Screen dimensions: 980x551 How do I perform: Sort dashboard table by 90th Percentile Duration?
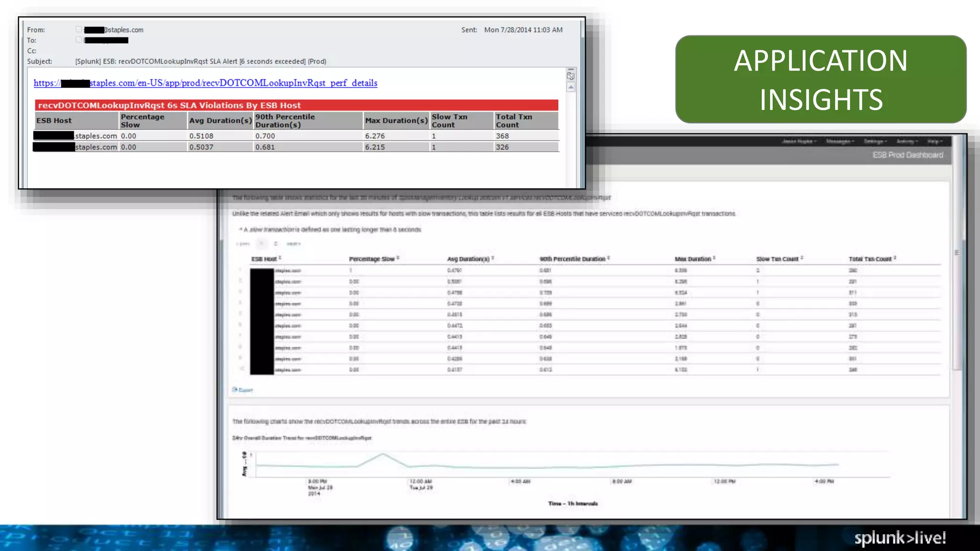[x=575, y=259]
